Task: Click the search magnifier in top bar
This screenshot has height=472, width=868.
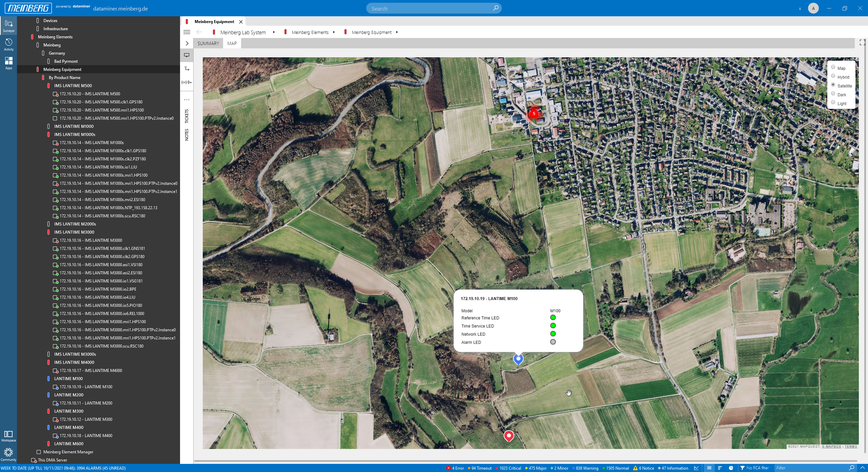Action: [x=496, y=8]
